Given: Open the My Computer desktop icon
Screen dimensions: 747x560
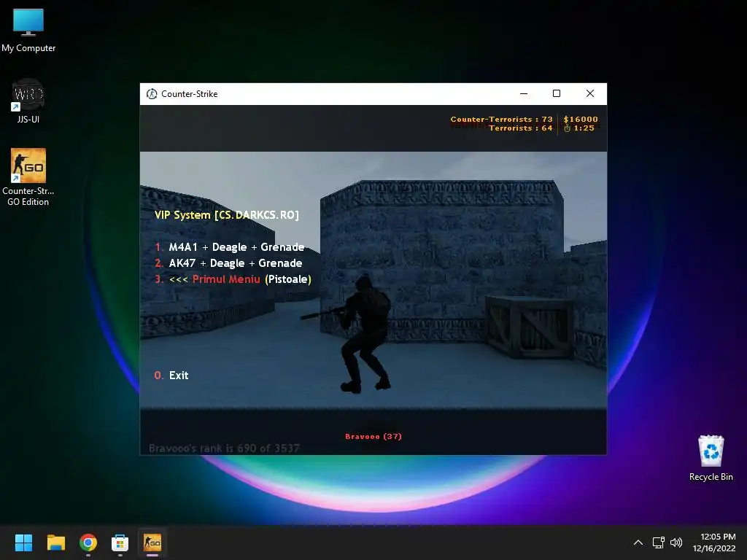Looking at the screenshot, I should (x=28, y=29).
